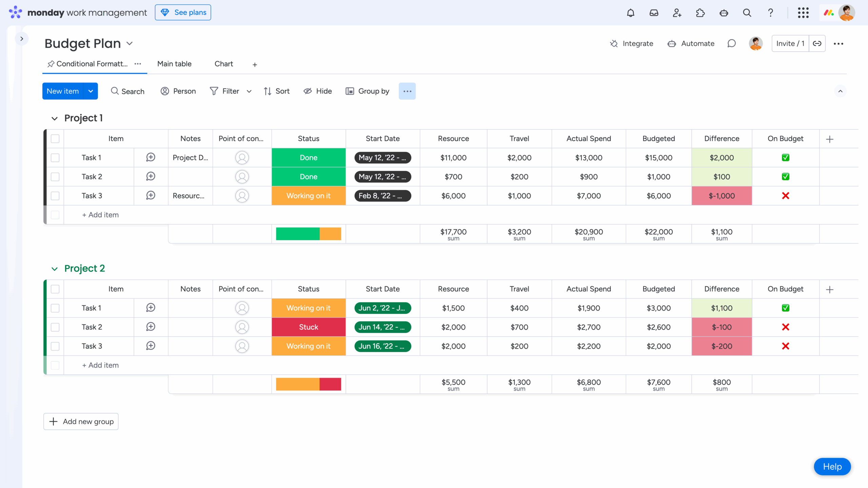Screen dimensions: 868x488
Task: Open the inbox icon in top bar
Action: (654, 13)
